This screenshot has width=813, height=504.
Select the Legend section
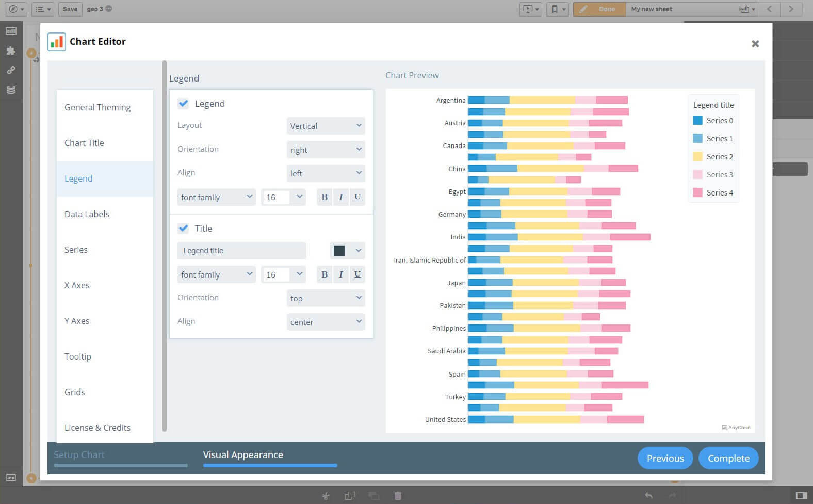click(x=105, y=178)
